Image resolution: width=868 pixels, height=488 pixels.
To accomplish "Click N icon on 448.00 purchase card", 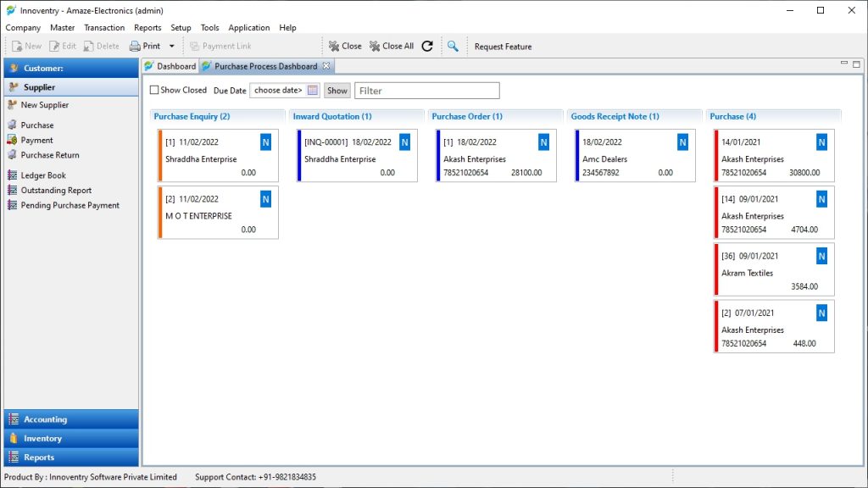I will pyautogui.click(x=821, y=313).
